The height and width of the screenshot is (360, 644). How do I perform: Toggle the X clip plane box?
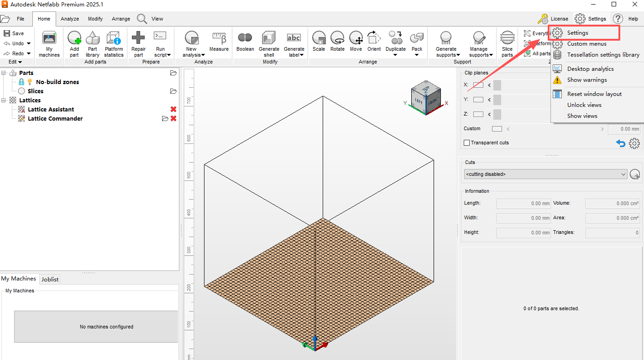pyautogui.click(x=478, y=85)
